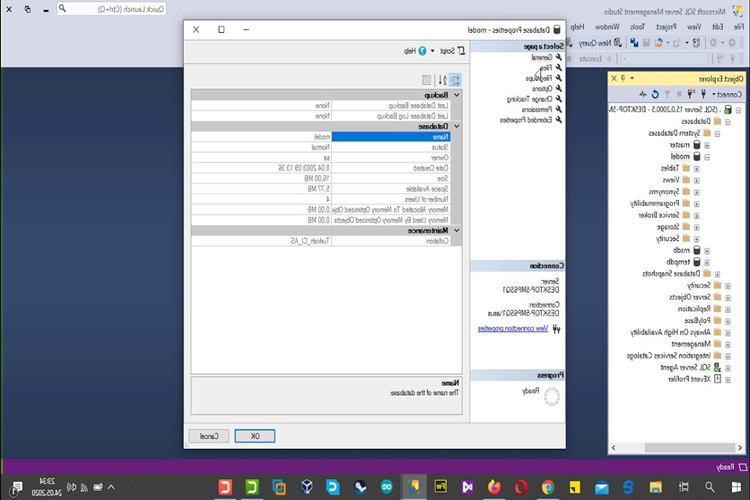Image resolution: width=750 pixels, height=500 pixels.
Task: Click the Activity Monitor icon in Object Explorer
Action: click(x=643, y=94)
